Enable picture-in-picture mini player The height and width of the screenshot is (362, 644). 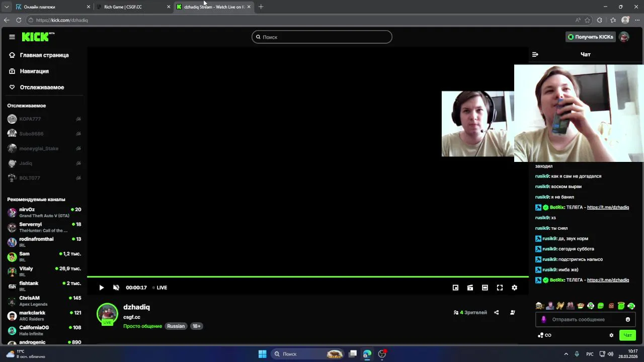pyautogui.click(x=455, y=288)
